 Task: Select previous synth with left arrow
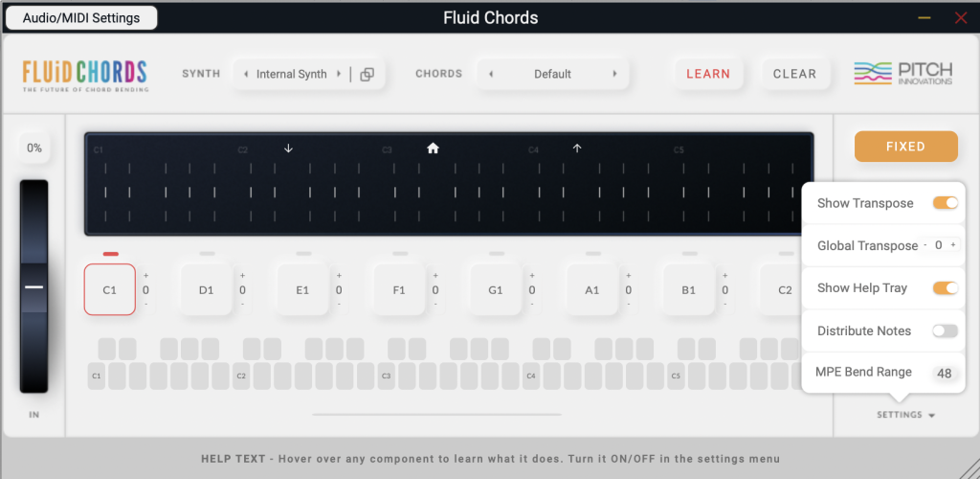[x=246, y=74]
